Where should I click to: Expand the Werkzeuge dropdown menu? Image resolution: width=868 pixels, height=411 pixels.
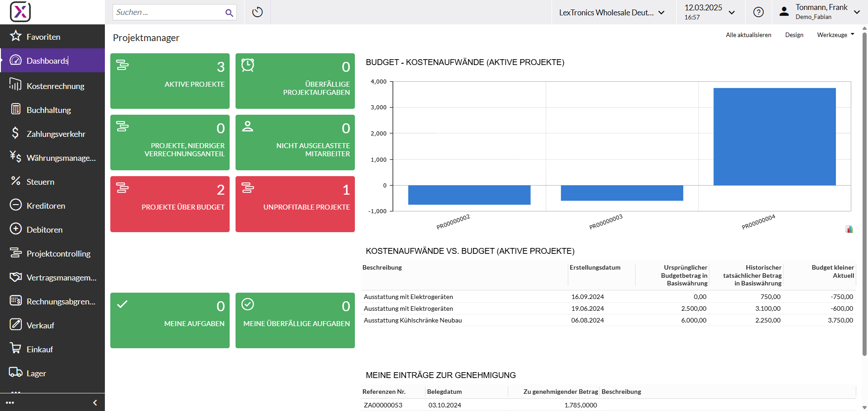(x=835, y=35)
